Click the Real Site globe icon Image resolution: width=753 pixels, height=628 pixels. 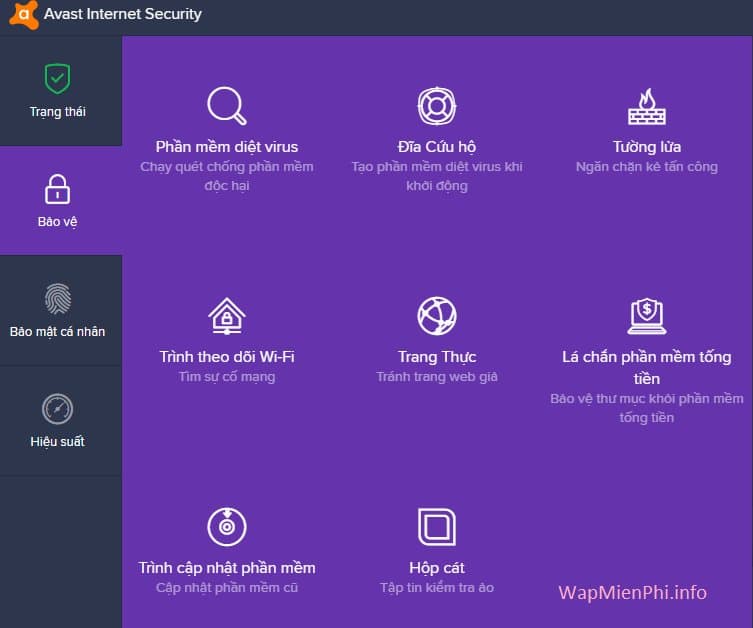pos(437,316)
